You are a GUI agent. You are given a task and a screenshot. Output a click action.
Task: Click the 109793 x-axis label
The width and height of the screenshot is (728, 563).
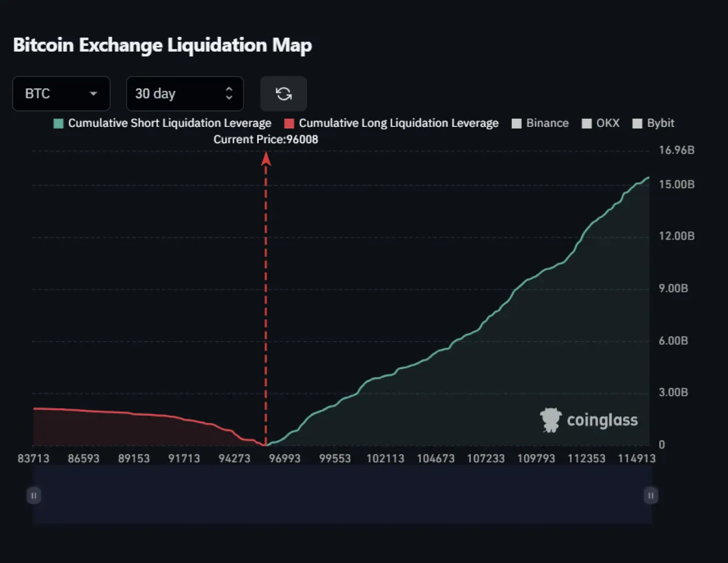click(x=536, y=458)
